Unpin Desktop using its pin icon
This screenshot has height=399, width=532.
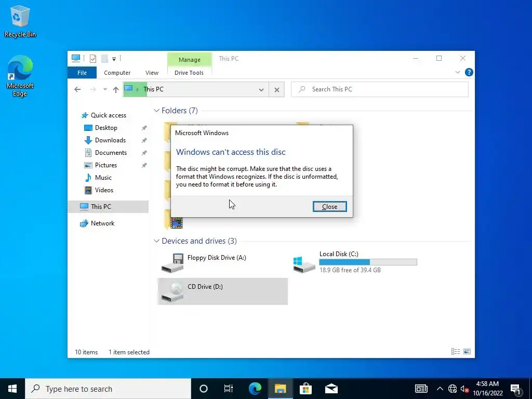click(x=144, y=128)
